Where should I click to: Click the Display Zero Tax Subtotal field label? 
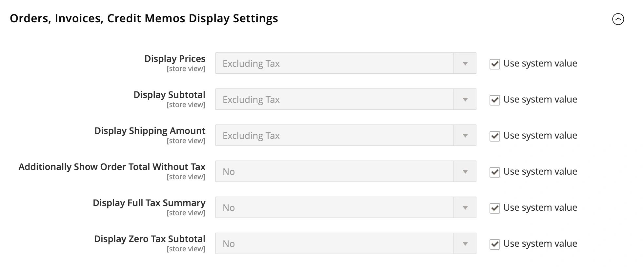(x=150, y=239)
